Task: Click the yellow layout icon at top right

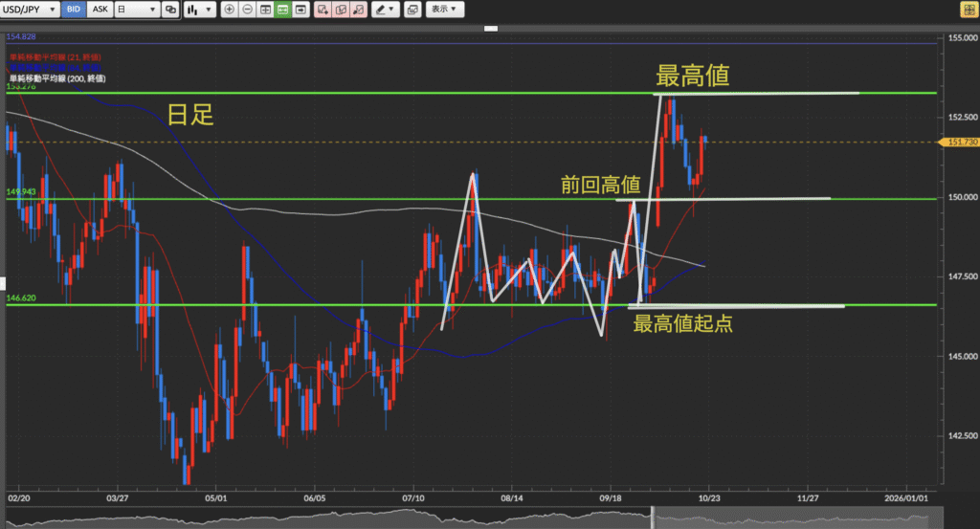Action: (968, 10)
